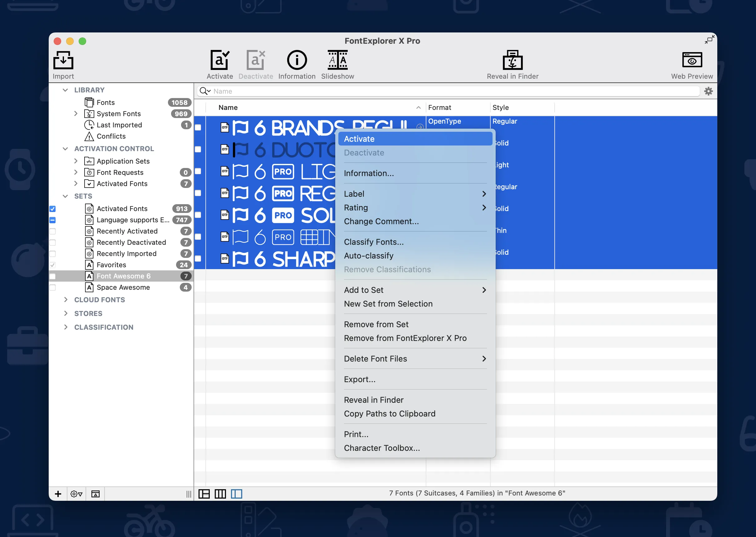Open Character Toolbox from the context menu
The image size is (756, 537).
(x=382, y=448)
